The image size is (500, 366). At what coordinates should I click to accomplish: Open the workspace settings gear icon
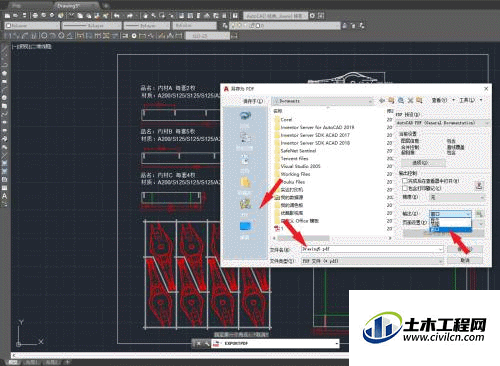[x=312, y=15]
